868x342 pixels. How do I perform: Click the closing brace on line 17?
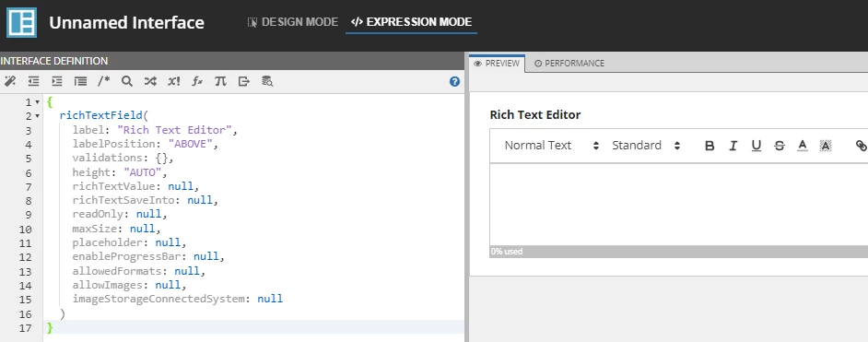pyautogui.click(x=50, y=327)
